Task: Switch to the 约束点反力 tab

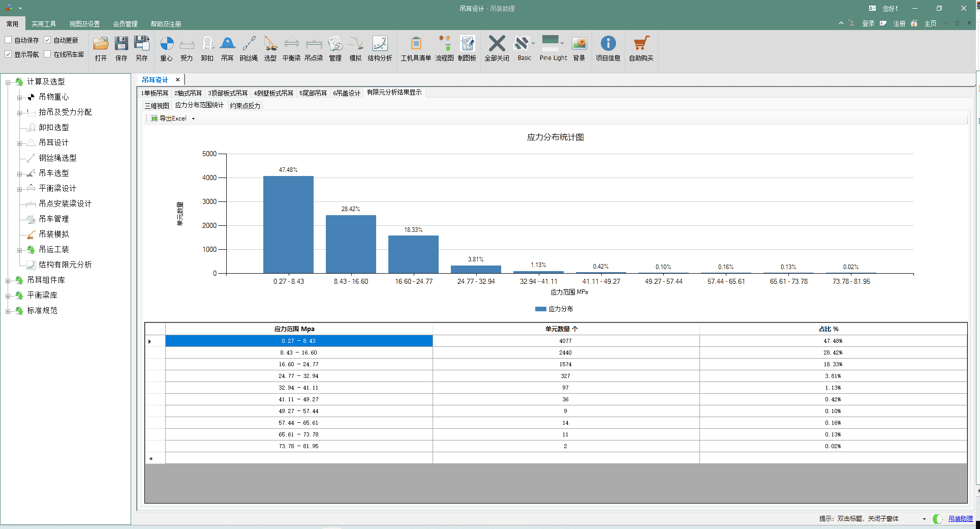Action: pyautogui.click(x=245, y=106)
